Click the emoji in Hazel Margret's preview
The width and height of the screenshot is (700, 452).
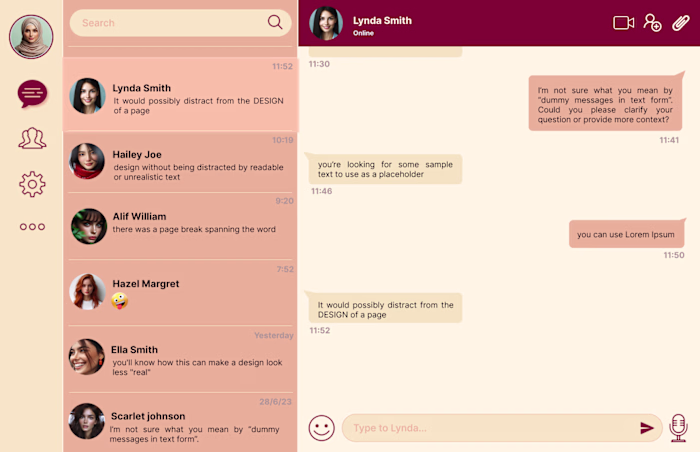[119, 301]
